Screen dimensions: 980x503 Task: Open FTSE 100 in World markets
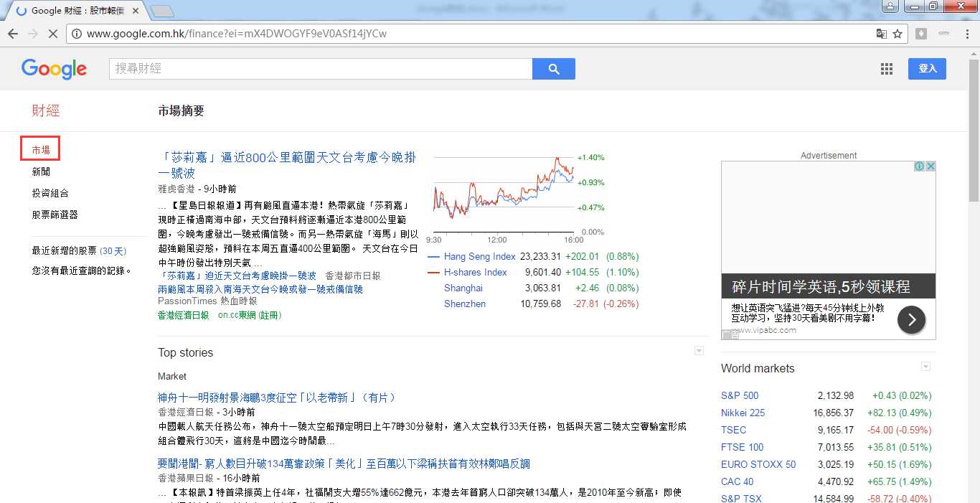[x=742, y=447]
